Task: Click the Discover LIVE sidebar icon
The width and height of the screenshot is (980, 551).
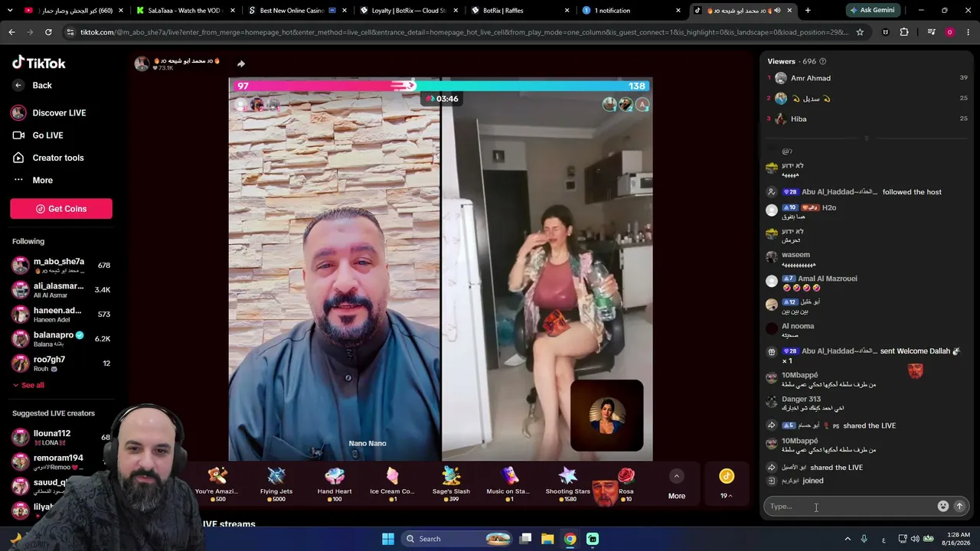Action: pyautogui.click(x=18, y=112)
